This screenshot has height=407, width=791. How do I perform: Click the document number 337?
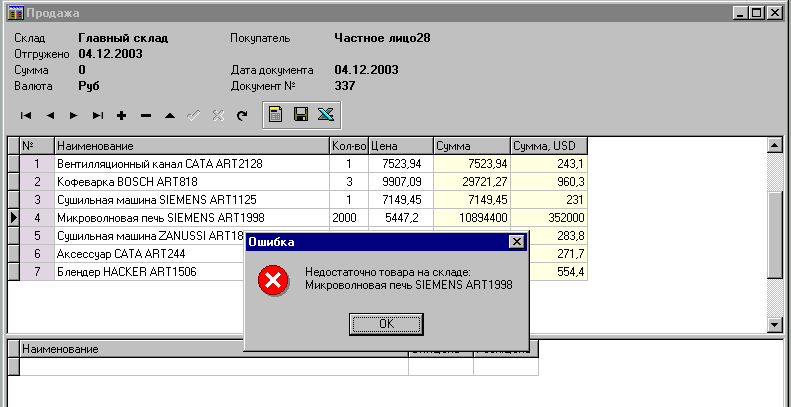[x=345, y=86]
